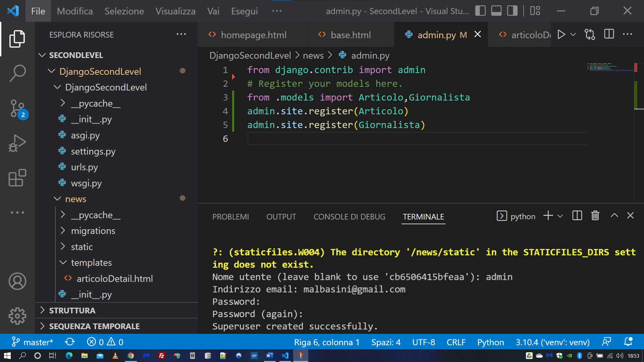644x362 pixels.
Task: Open Explorer views and more actions
Action: pyautogui.click(x=181, y=34)
